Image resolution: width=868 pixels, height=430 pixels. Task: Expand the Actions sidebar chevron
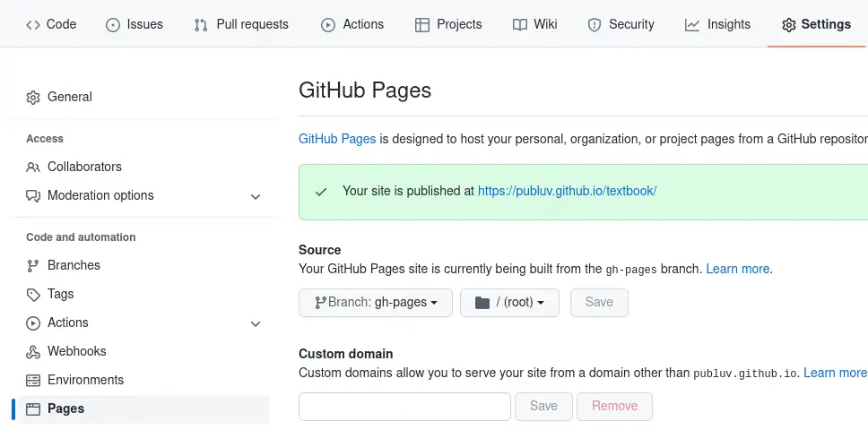tap(256, 324)
